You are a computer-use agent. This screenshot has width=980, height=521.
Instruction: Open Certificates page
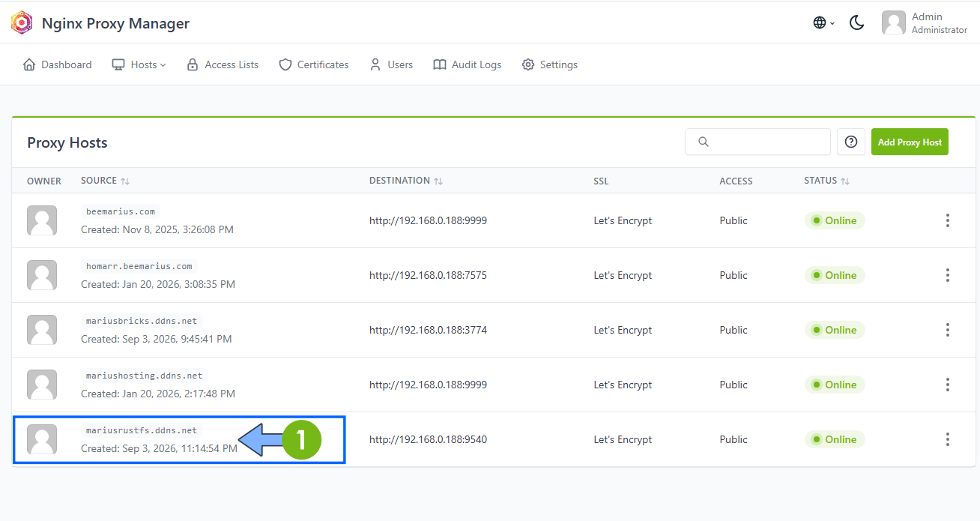coord(314,64)
